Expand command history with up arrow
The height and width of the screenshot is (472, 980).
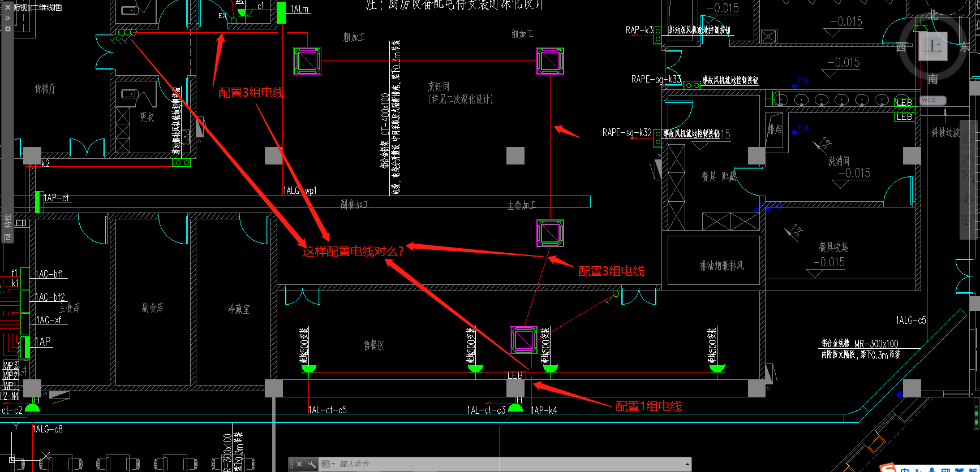687,464
